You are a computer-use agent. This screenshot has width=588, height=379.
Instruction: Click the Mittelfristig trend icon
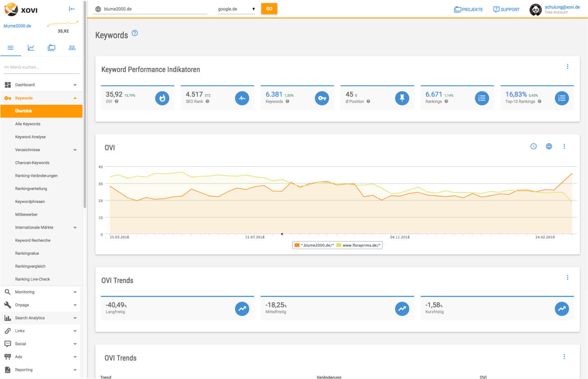point(402,309)
